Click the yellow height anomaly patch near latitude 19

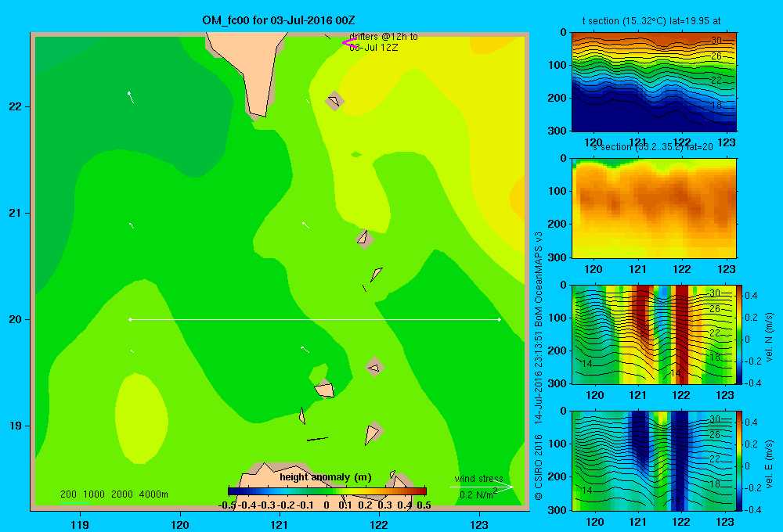[141, 419]
